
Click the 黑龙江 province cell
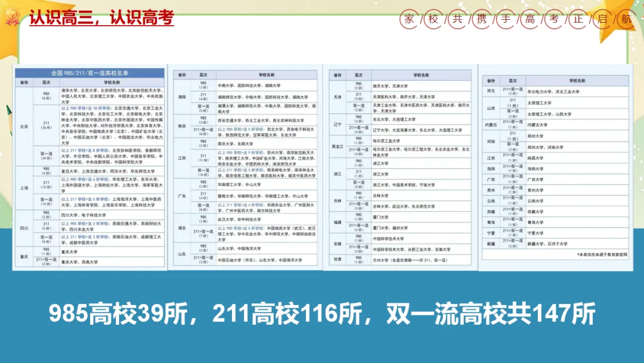pyautogui.click(x=337, y=146)
